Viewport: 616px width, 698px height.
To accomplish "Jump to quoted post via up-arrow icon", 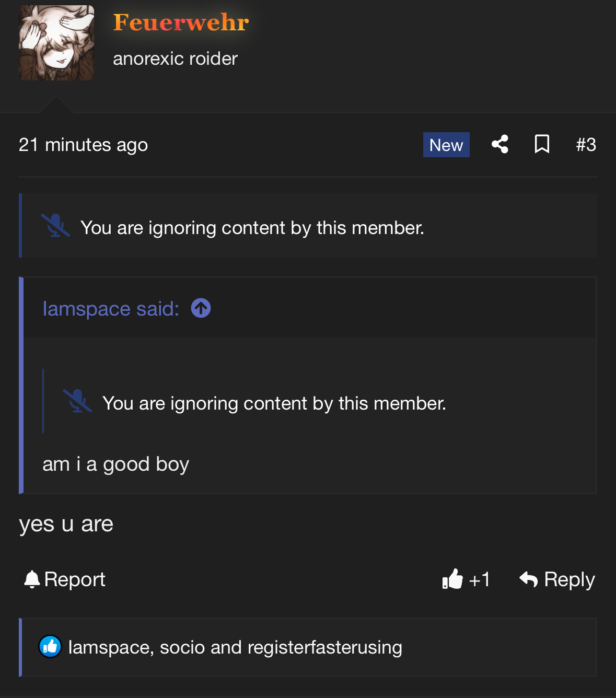I will 201,308.
